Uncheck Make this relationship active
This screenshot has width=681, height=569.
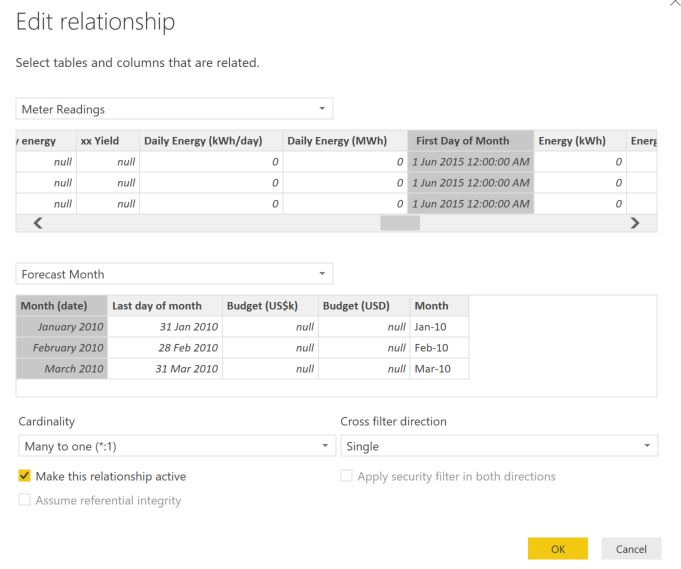pos(24,476)
